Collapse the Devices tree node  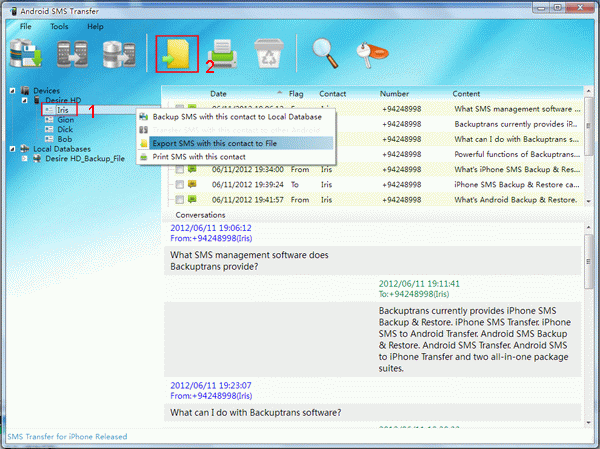click(13, 91)
